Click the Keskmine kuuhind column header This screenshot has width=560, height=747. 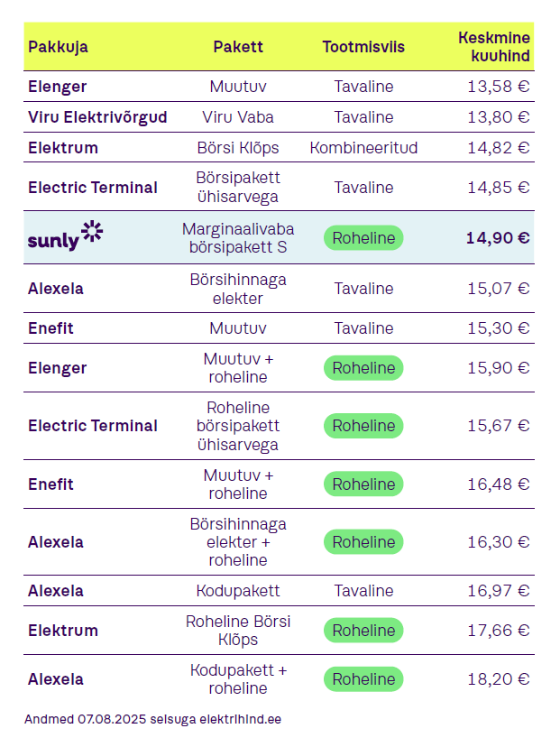point(494,47)
